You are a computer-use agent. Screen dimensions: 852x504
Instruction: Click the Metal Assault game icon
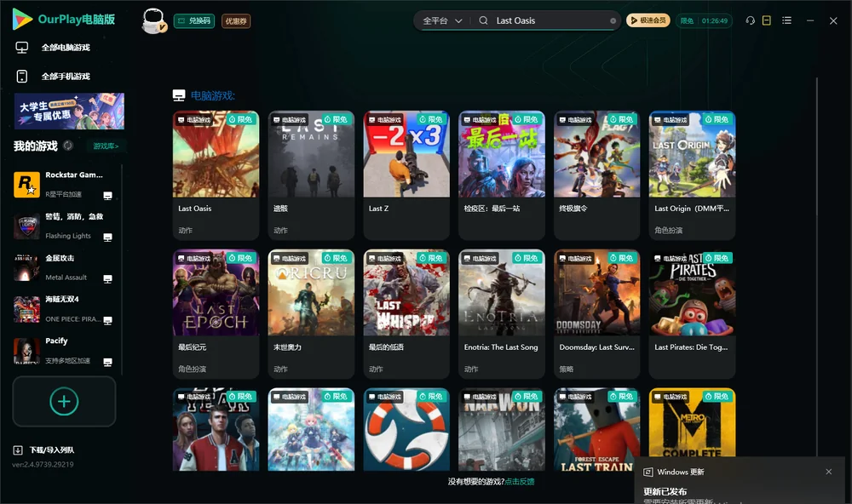coord(26,267)
